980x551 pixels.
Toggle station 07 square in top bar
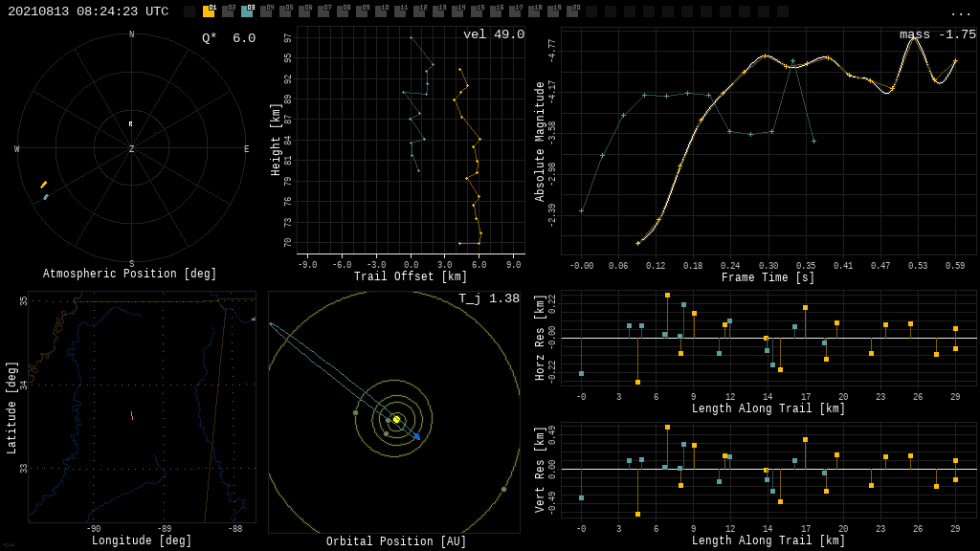pos(323,11)
